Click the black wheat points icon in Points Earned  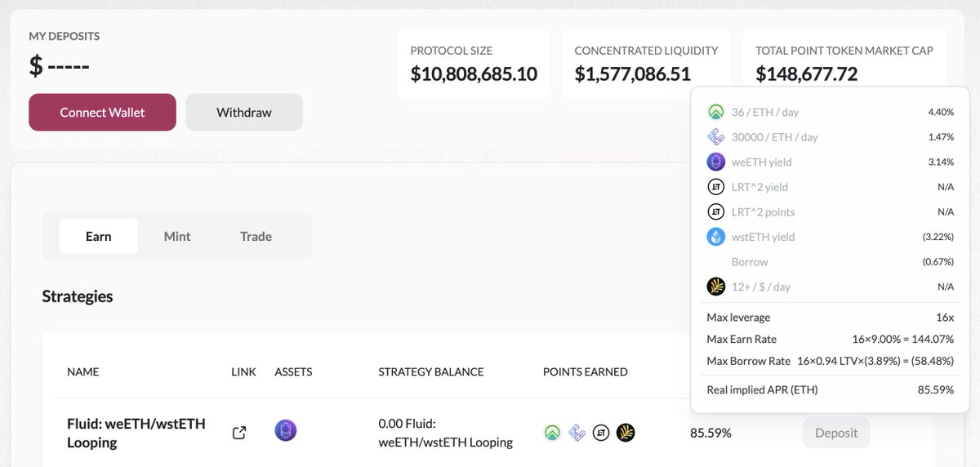(626, 433)
